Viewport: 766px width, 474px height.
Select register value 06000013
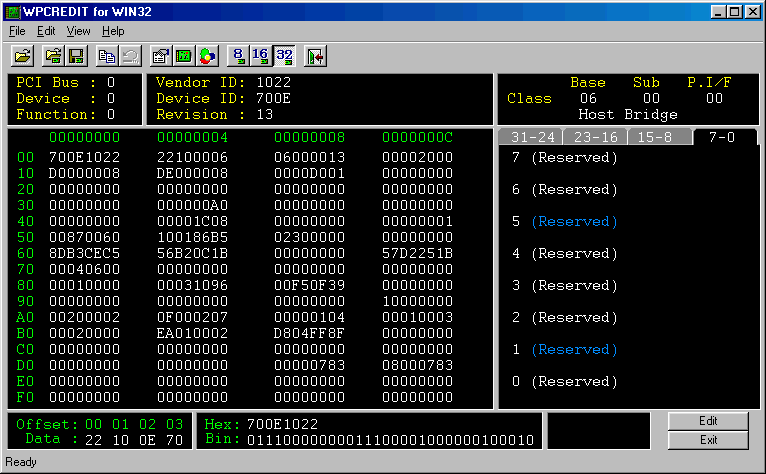[x=309, y=157]
